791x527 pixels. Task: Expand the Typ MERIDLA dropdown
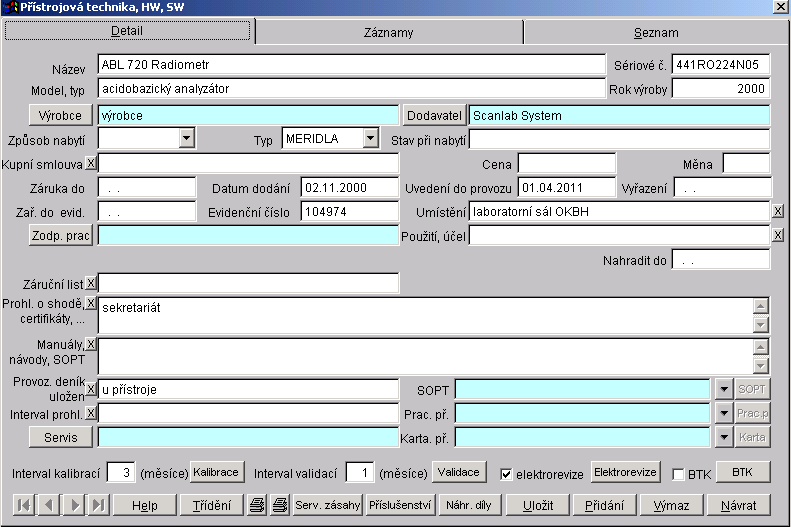tap(370, 138)
